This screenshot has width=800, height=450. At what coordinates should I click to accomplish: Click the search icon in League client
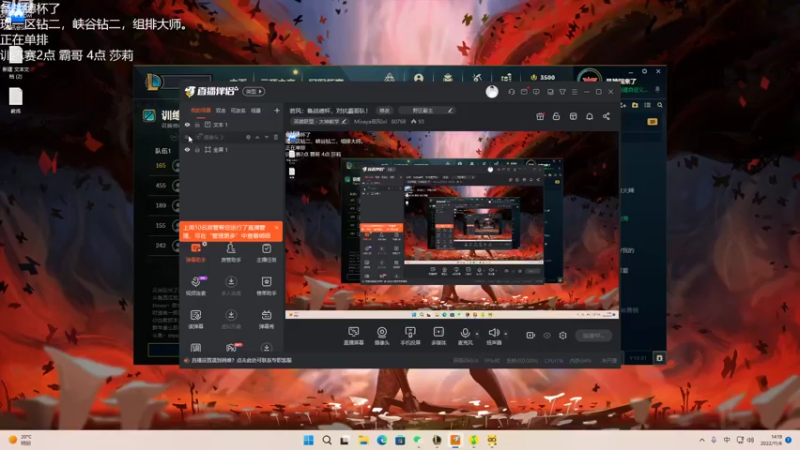[660, 105]
